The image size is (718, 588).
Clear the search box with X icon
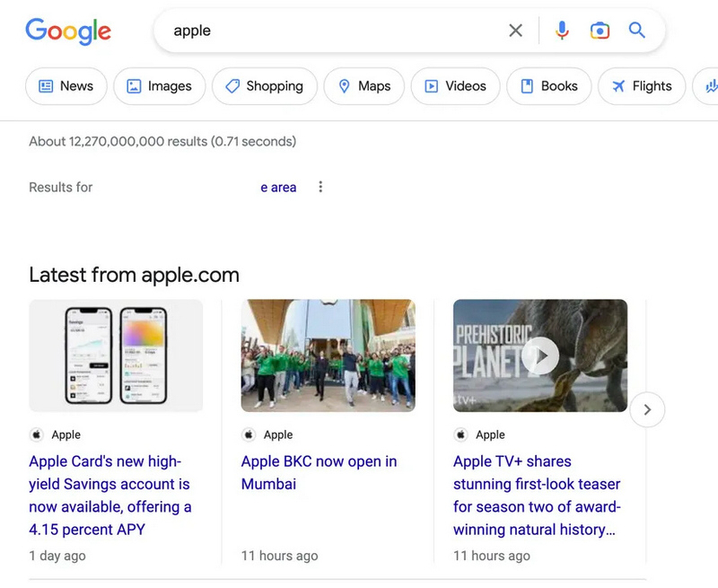point(515,31)
